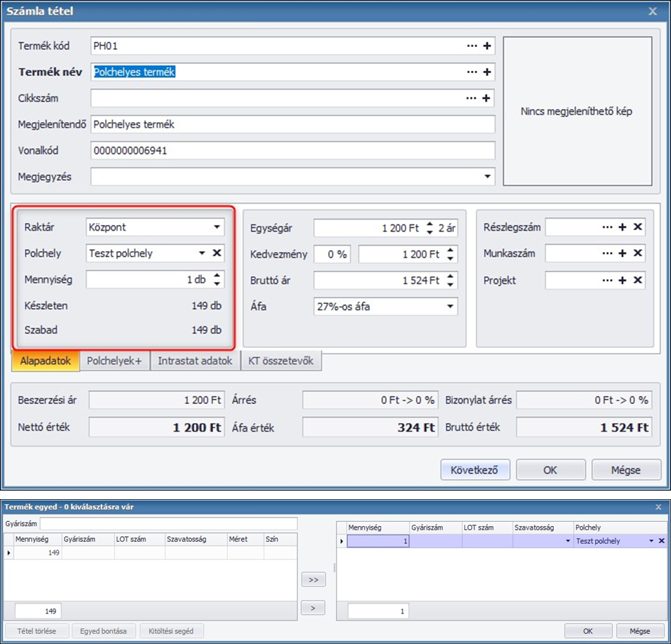Move all items with >> button
The width and height of the screenshot is (671, 644).
[313, 579]
